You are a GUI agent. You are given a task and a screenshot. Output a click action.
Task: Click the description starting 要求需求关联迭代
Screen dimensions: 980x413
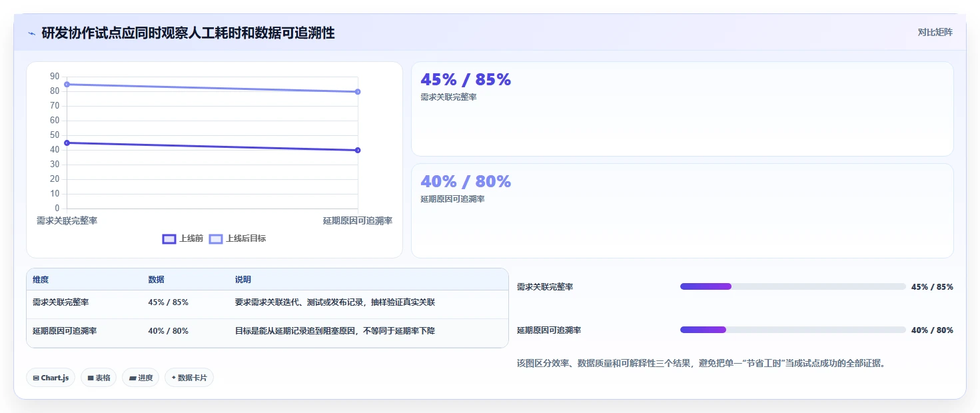coord(335,302)
